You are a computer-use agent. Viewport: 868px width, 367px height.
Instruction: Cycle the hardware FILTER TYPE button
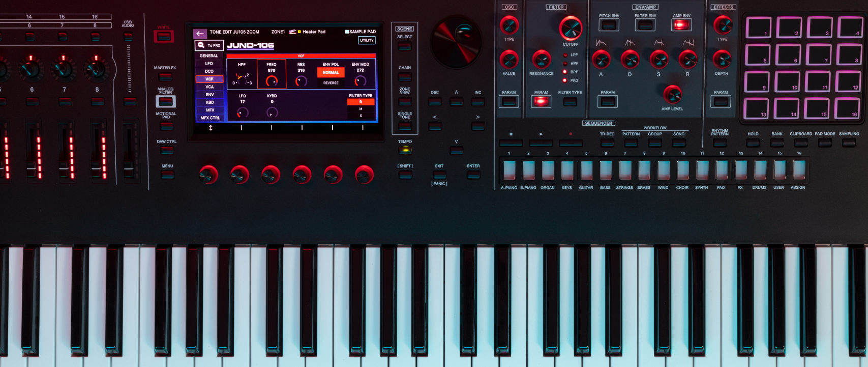(x=570, y=101)
